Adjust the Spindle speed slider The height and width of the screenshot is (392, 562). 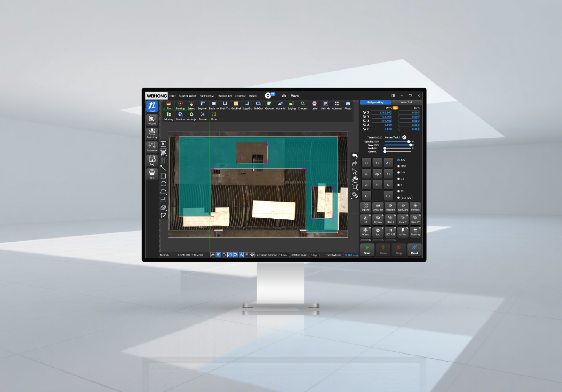click(408, 142)
